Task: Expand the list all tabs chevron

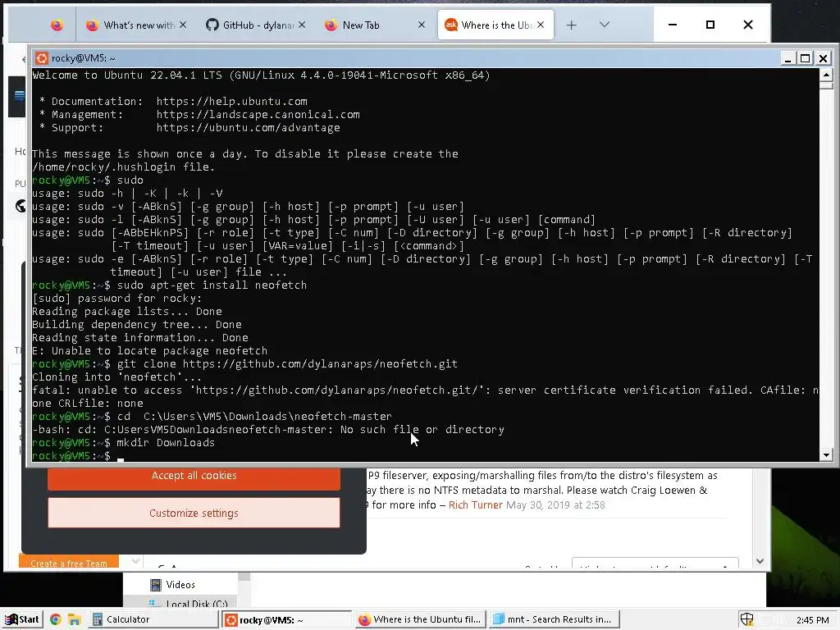Action: (x=605, y=25)
